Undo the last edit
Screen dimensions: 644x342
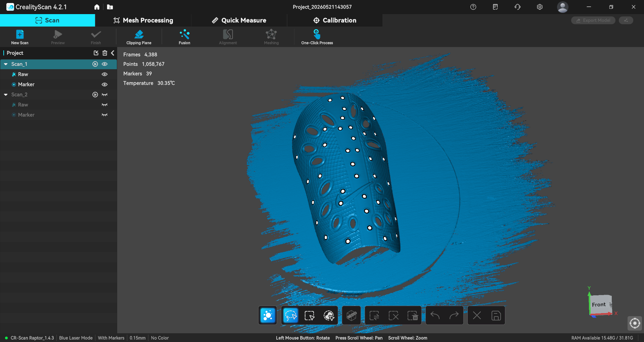tap(435, 315)
